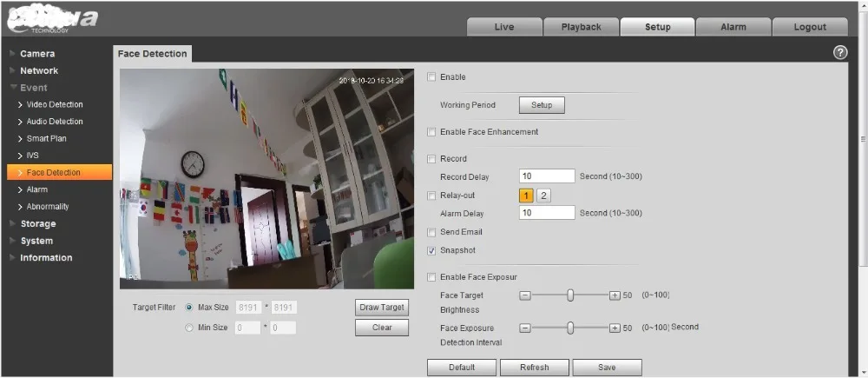Screen dimensions: 868x378
Task: Click minus icon for Face Target Brightness
Action: pos(525,295)
